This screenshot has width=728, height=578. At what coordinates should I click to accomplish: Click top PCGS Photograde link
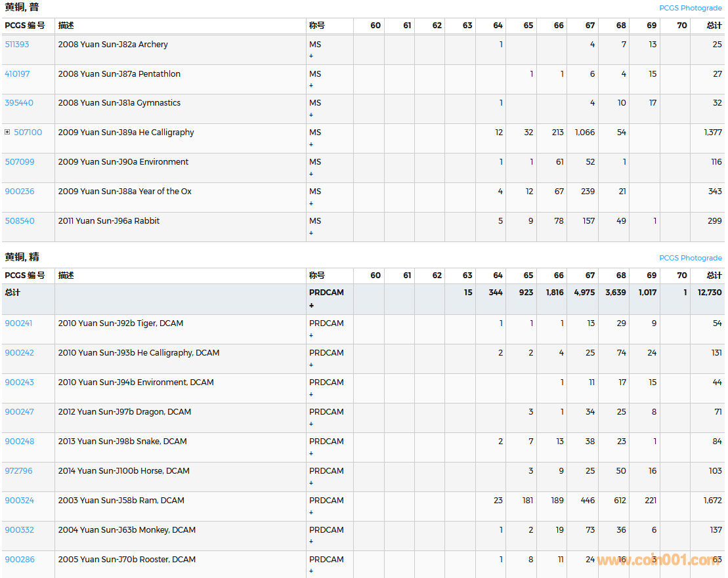click(690, 8)
